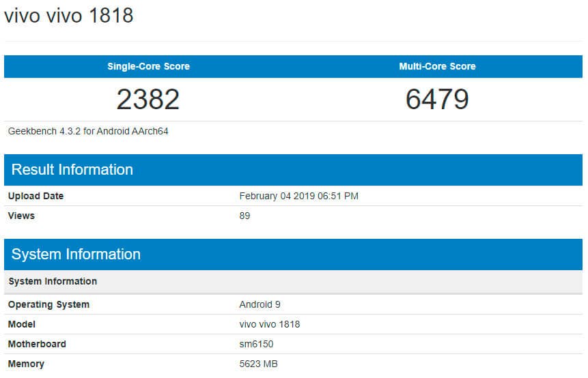Viewport: 588px width, 378px height.
Task: Select the 'Views' row label
Action: [21, 216]
